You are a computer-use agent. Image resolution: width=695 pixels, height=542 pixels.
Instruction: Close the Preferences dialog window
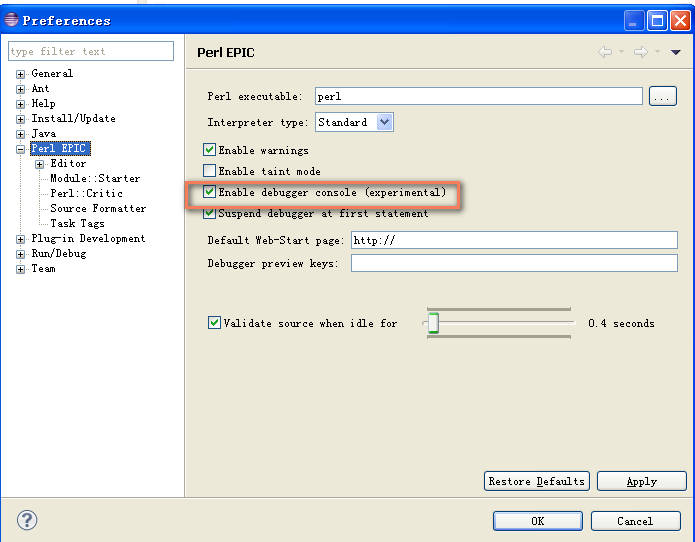[x=680, y=20]
